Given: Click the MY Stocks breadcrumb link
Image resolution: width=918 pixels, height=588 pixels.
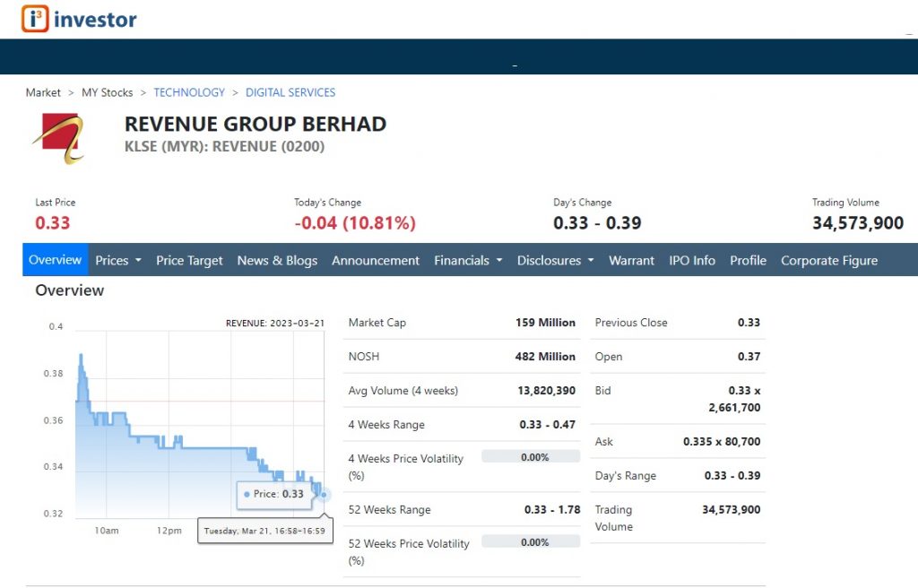Looking at the screenshot, I should pyautogui.click(x=108, y=92).
